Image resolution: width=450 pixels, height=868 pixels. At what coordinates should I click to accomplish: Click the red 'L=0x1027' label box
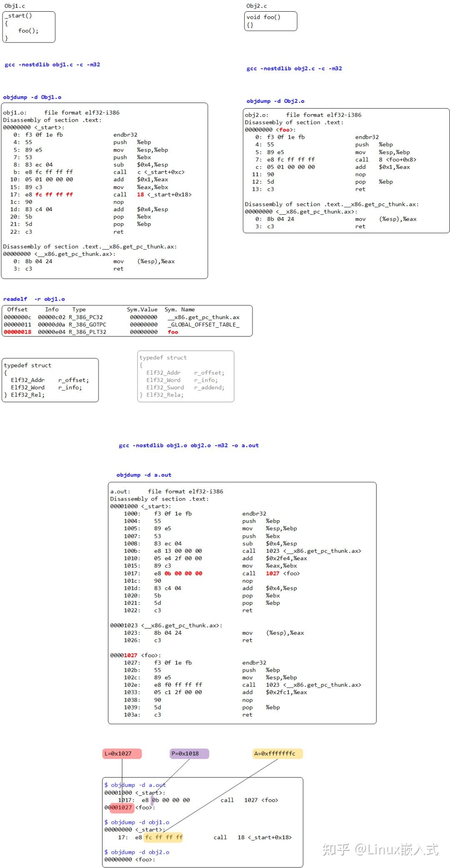coord(122,753)
